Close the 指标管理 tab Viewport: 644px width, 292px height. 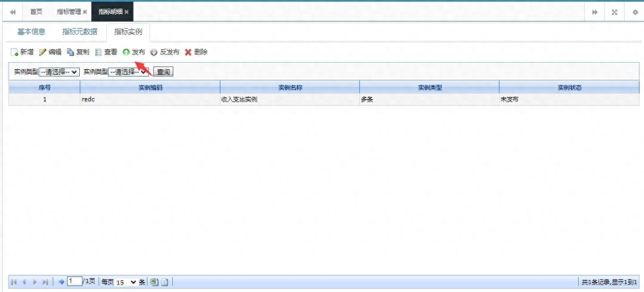coord(85,12)
